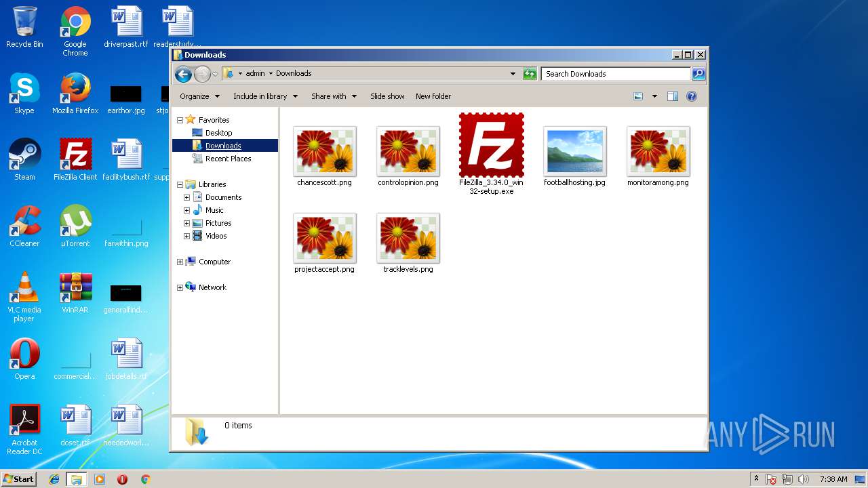Click Windows Media Player taskbar icon

tap(100, 479)
